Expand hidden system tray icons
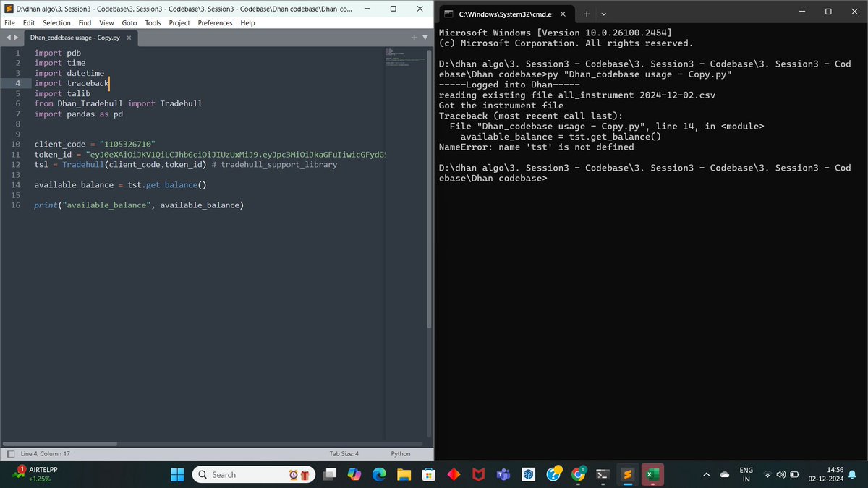The width and height of the screenshot is (868, 488). pyautogui.click(x=707, y=475)
